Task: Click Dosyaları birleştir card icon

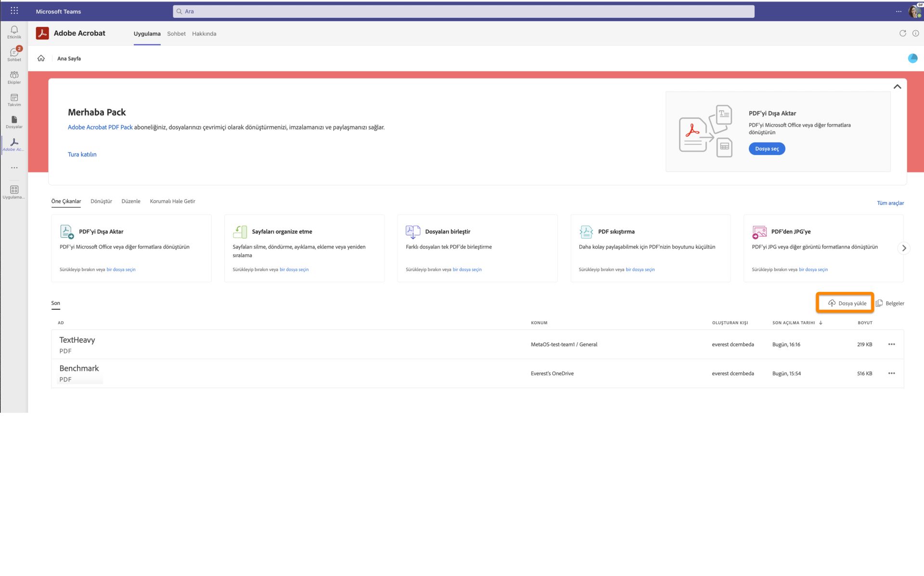Action: [x=413, y=232]
